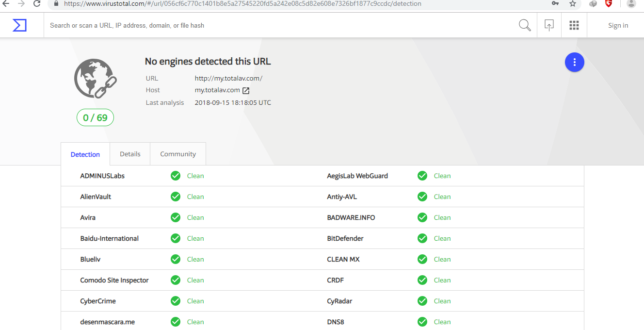Click the red shield extension icon
The height and width of the screenshot is (330, 644).
609,3
